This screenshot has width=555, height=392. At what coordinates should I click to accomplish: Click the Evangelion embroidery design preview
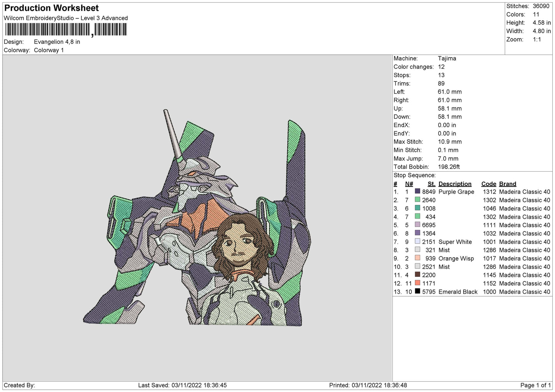(x=197, y=218)
